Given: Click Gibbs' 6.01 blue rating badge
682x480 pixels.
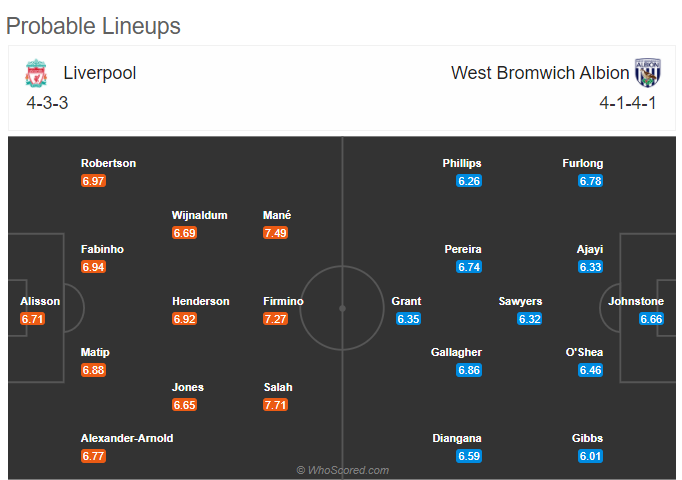Looking at the screenshot, I should click(x=590, y=457).
